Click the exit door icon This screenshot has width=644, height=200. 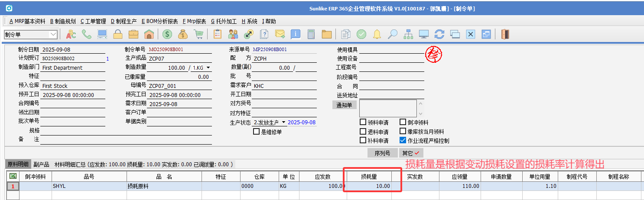pyautogui.click(x=504, y=34)
